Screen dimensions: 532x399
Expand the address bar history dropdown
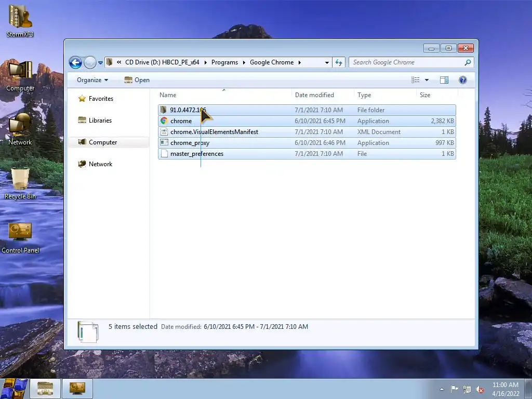[x=327, y=62]
